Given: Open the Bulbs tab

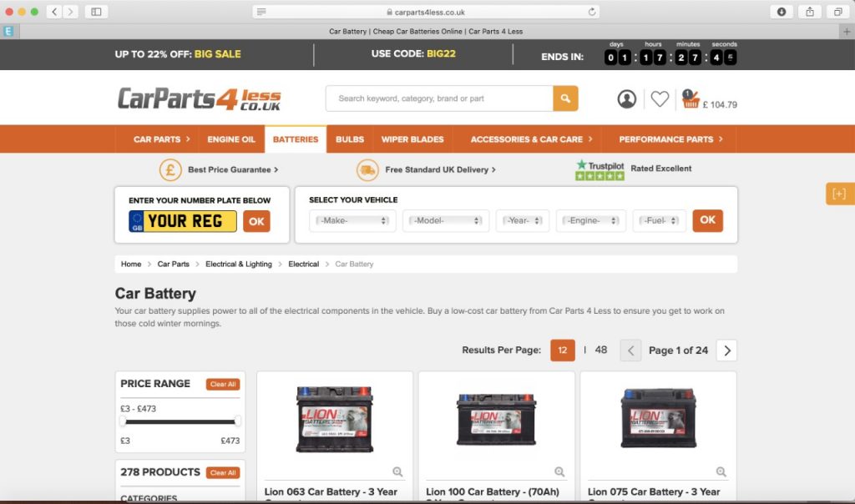Looking at the screenshot, I should [350, 139].
